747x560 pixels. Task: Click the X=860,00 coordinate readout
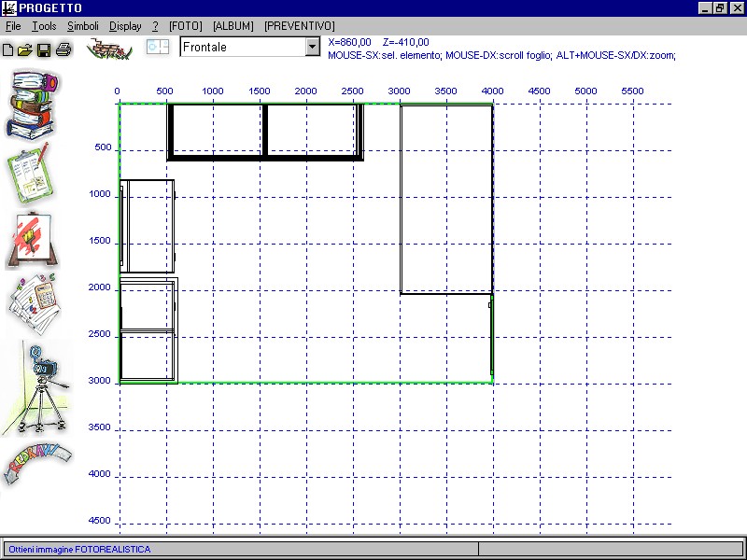pyautogui.click(x=349, y=42)
